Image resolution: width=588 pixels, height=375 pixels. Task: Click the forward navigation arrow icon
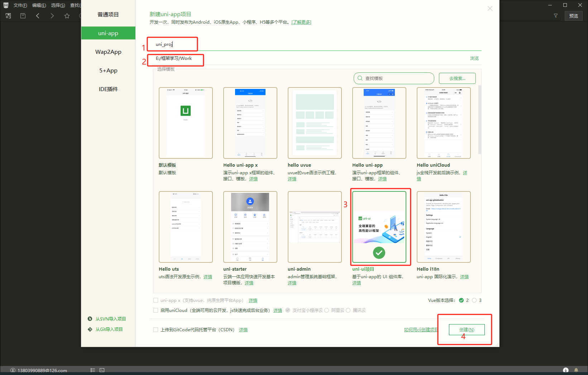click(x=52, y=16)
